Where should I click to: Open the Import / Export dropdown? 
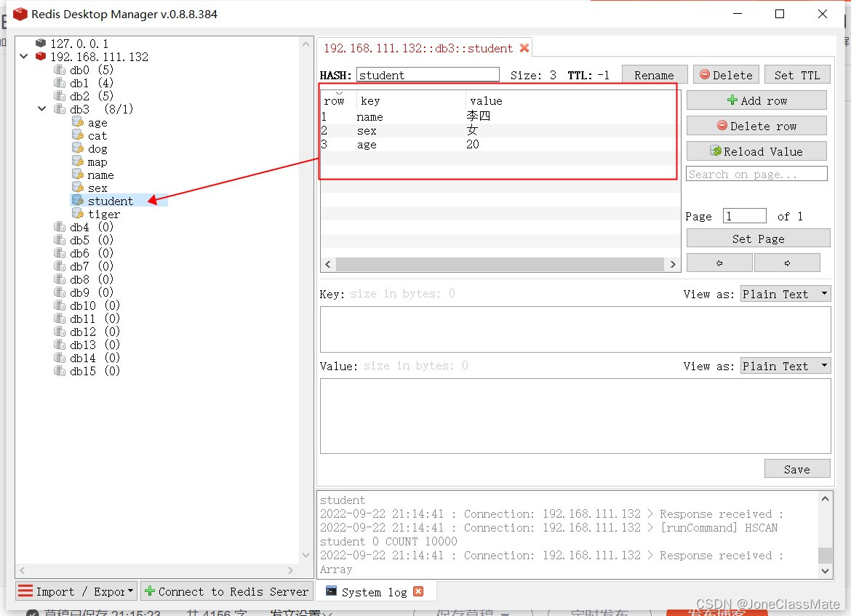(76, 591)
